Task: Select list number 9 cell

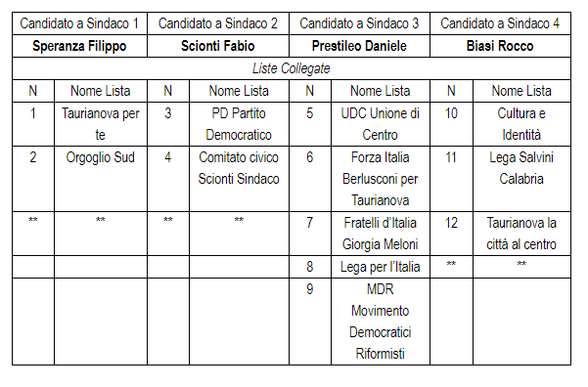Action: [310, 322]
